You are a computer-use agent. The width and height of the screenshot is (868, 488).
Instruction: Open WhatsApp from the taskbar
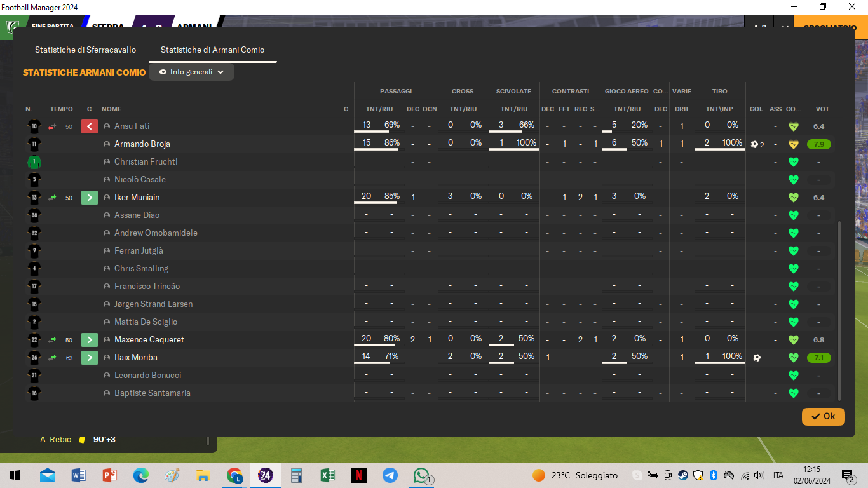coord(421,475)
